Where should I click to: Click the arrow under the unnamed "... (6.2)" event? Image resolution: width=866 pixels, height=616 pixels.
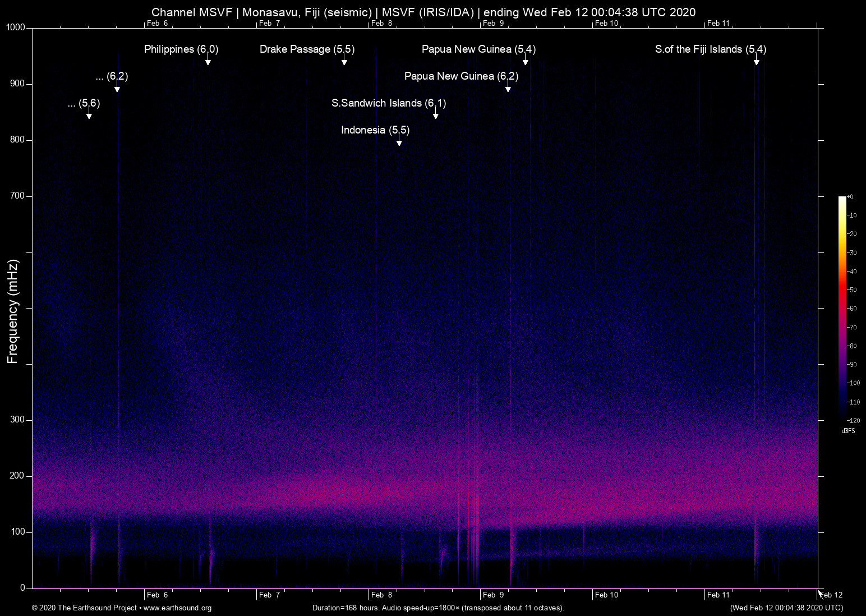[117, 86]
